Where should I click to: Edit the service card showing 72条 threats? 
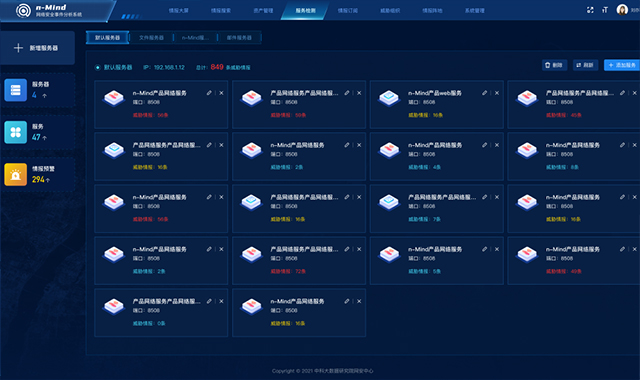click(347, 249)
